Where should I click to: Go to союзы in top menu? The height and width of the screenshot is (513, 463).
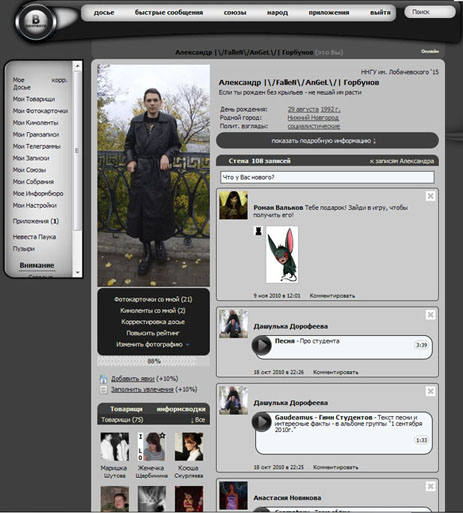coord(235,13)
